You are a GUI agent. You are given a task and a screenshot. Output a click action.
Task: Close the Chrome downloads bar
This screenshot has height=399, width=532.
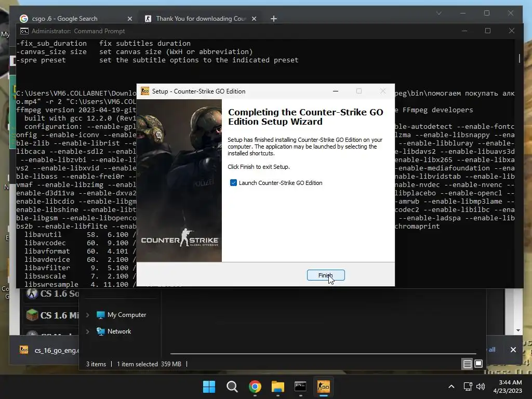[x=513, y=350]
